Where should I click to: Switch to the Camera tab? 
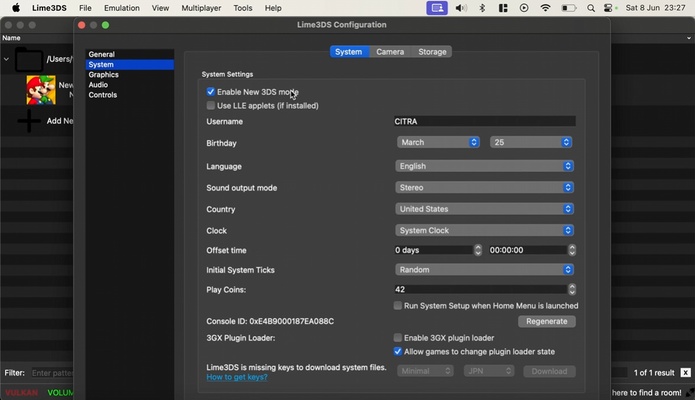[x=390, y=52]
